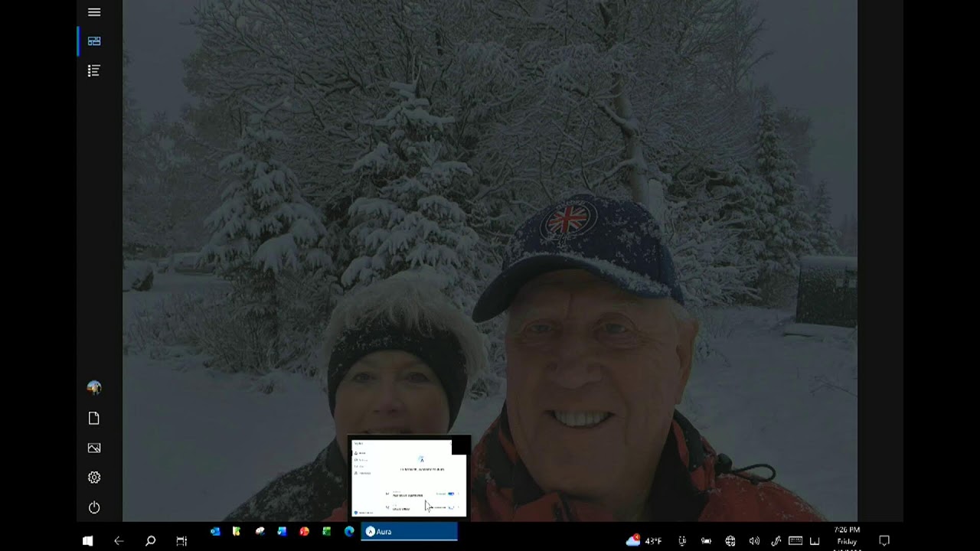Open the network globe tray icon
This screenshot has width=980, height=551.
coord(730,541)
